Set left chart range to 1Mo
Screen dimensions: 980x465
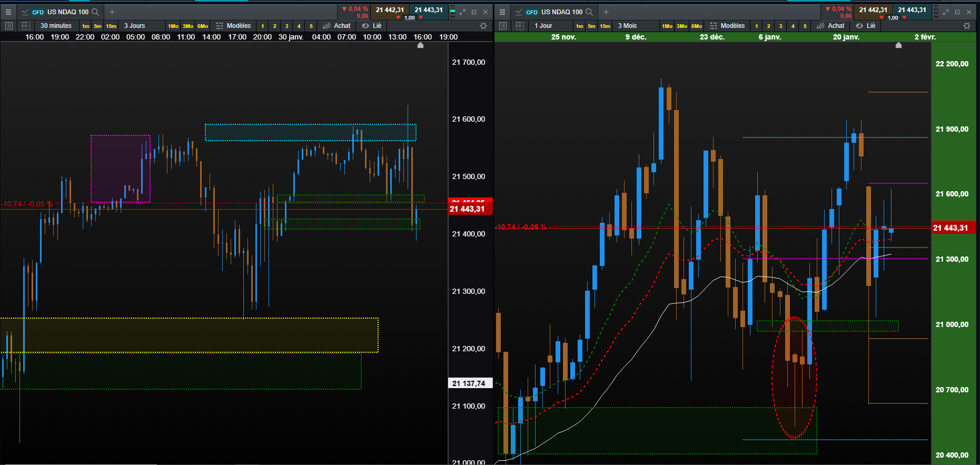[173, 26]
